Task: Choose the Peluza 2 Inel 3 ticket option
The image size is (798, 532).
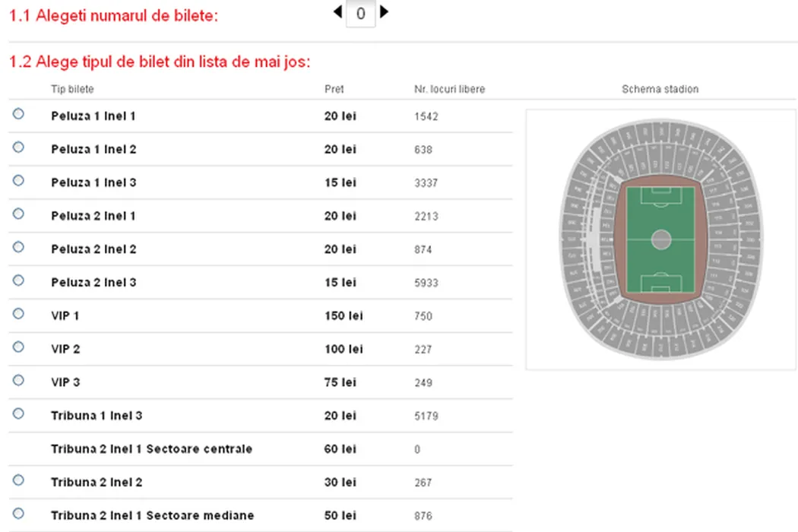Action: (18, 280)
